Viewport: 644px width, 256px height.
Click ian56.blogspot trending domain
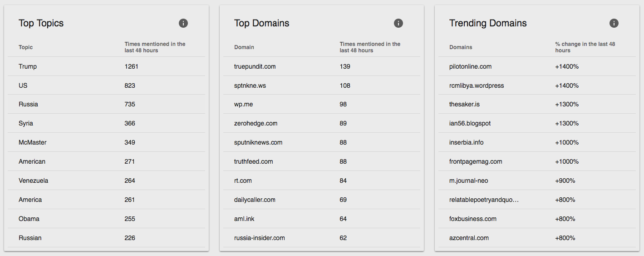tap(470, 123)
